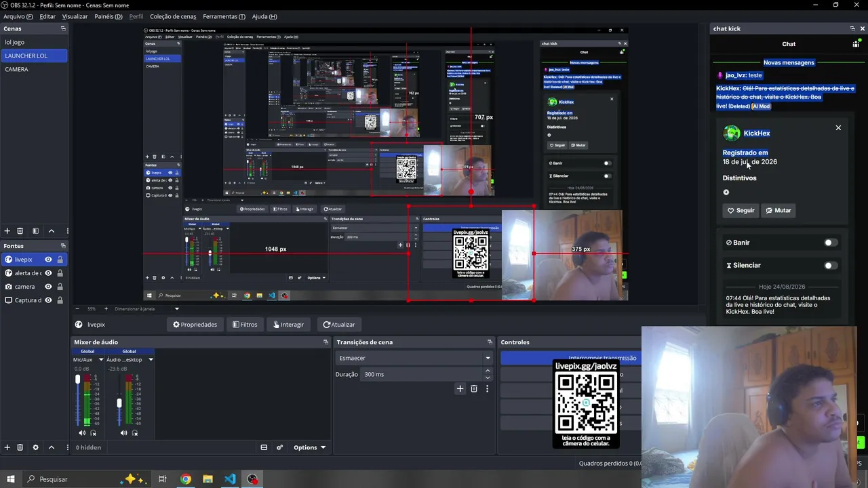Add a scene transition with plus icon

(460, 388)
